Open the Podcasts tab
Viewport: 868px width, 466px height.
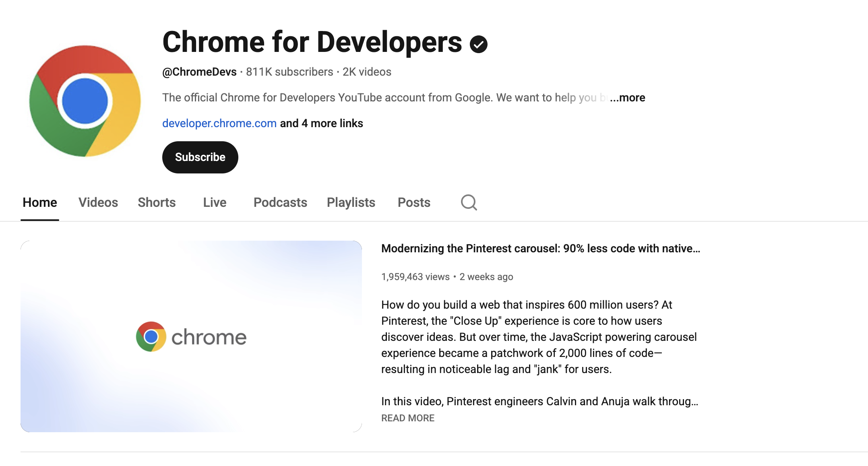(x=280, y=202)
